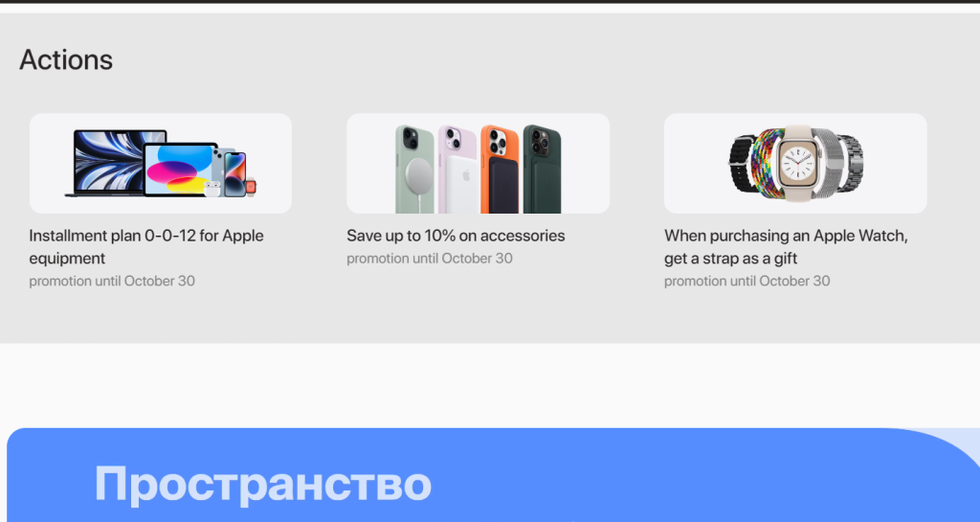
Task: Click the rainbow braided watch strap
Action: [767, 163]
